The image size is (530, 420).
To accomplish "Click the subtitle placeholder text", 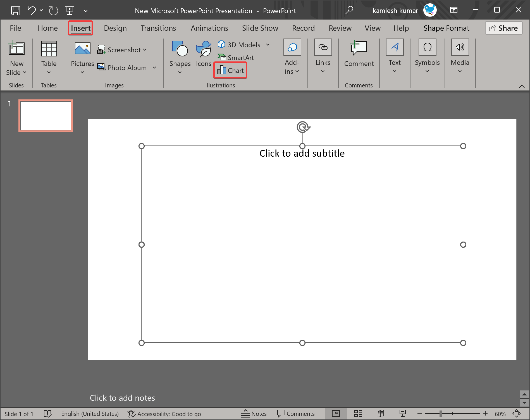I will click(302, 153).
